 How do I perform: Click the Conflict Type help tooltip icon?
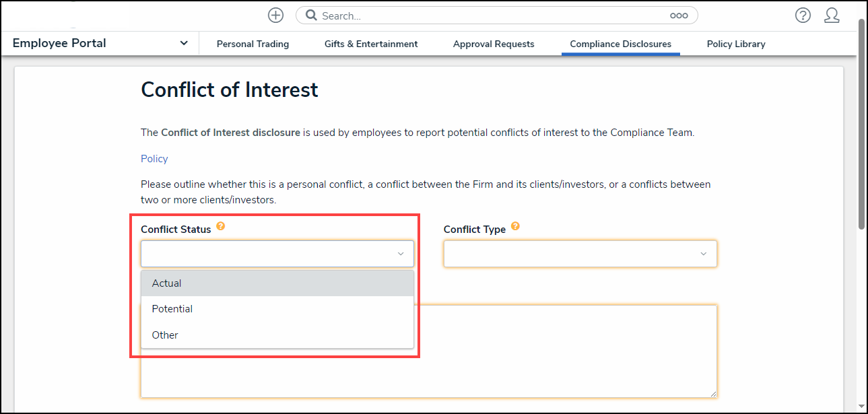(x=515, y=227)
